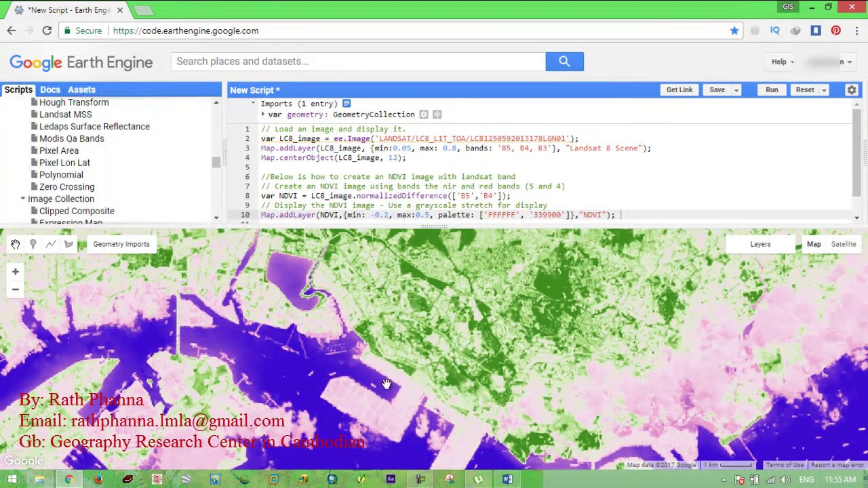Select the pan hand map tool
Image resolution: width=868 pixels, height=488 pixels.
[15, 244]
